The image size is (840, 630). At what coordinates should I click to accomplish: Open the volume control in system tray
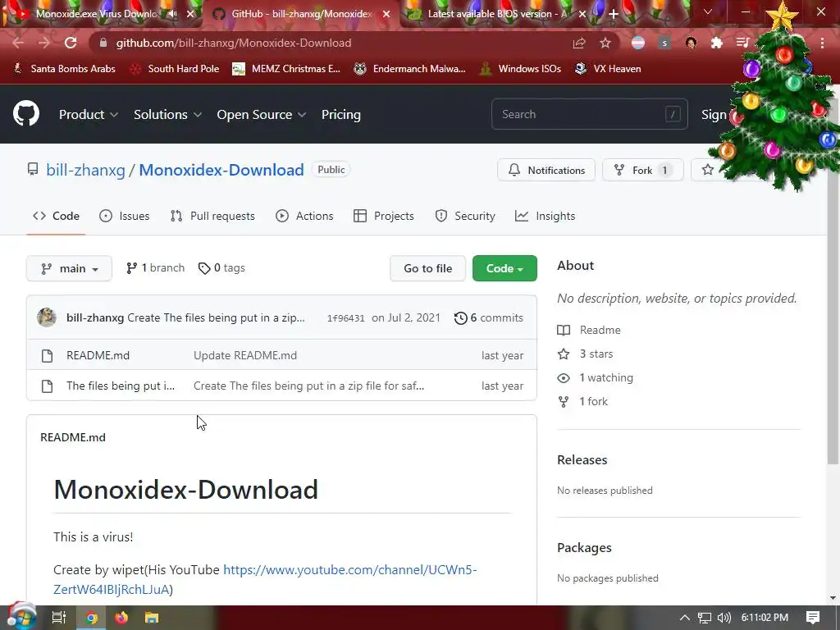click(724, 618)
